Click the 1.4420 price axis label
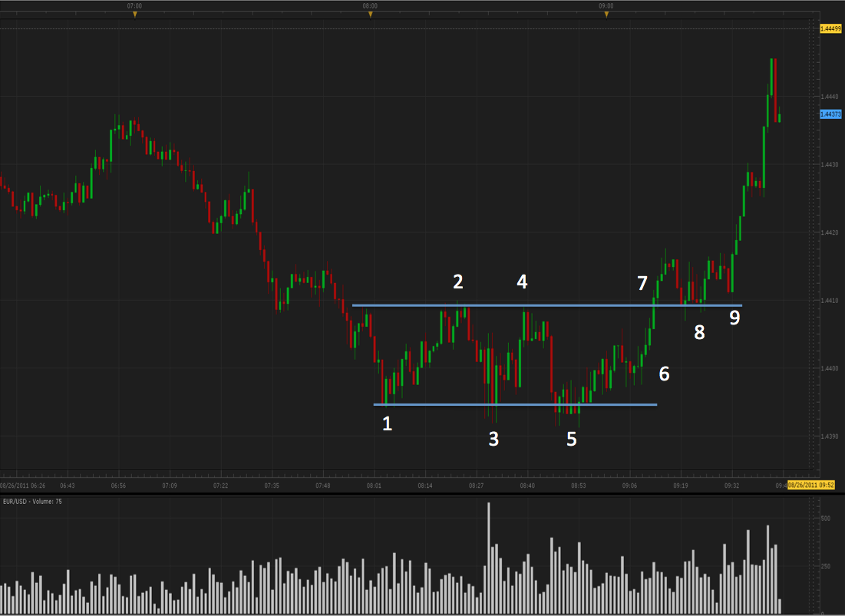Image resolution: width=845 pixels, height=616 pixels. click(x=830, y=232)
